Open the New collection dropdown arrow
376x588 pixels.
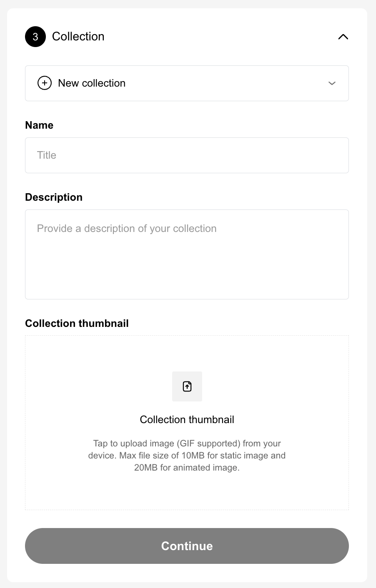332,83
